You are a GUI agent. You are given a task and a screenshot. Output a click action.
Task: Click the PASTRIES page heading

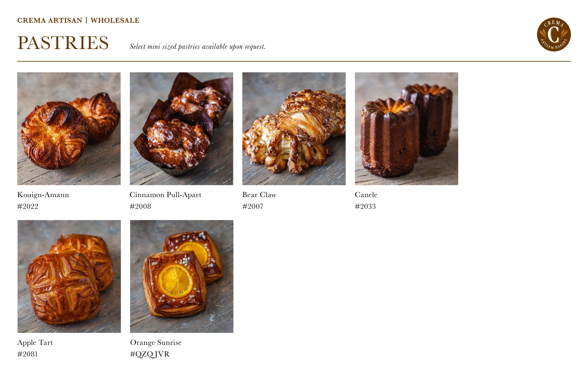63,43
